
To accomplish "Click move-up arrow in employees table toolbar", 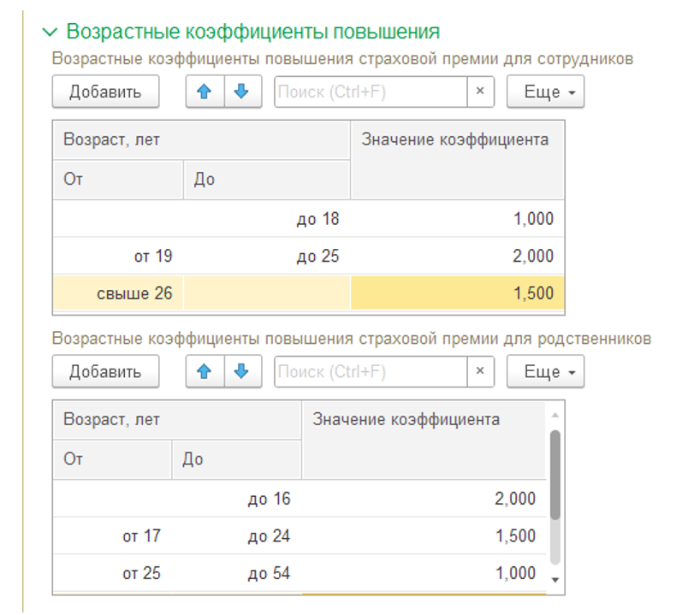I will [x=205, y=92].
